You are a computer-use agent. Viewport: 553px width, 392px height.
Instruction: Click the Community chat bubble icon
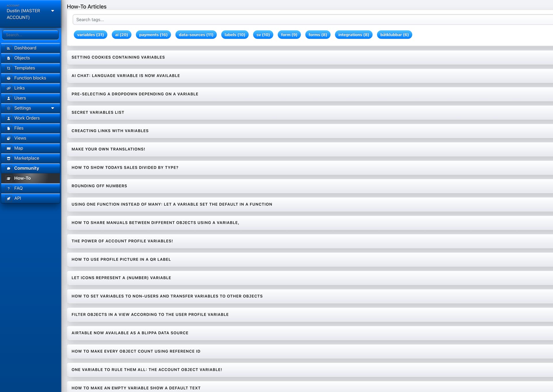pos(9,168)
